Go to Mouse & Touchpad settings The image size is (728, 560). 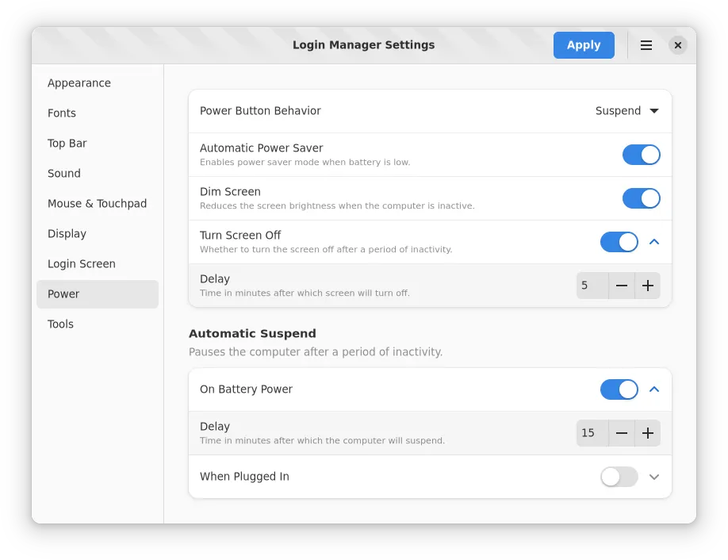pos(97,204)
